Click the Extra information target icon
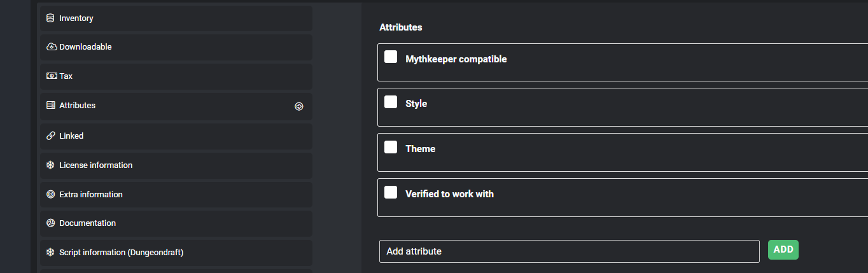Viewport: 868px width, 273px height. click(x=51, y=195)
